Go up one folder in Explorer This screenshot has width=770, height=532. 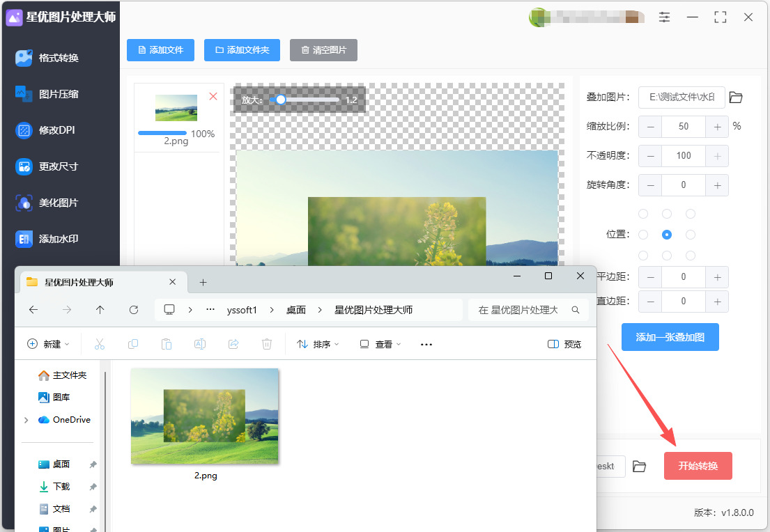click(100, 310)
